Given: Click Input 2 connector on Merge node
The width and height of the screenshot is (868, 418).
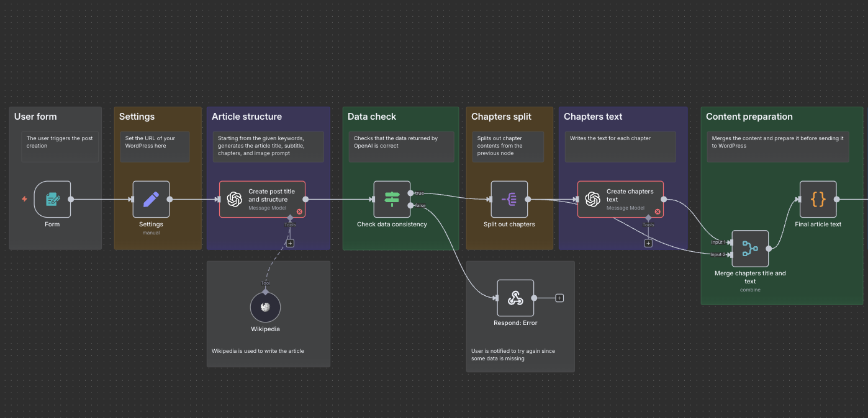Looking at the screenshot, I should (x=733, y=255).
